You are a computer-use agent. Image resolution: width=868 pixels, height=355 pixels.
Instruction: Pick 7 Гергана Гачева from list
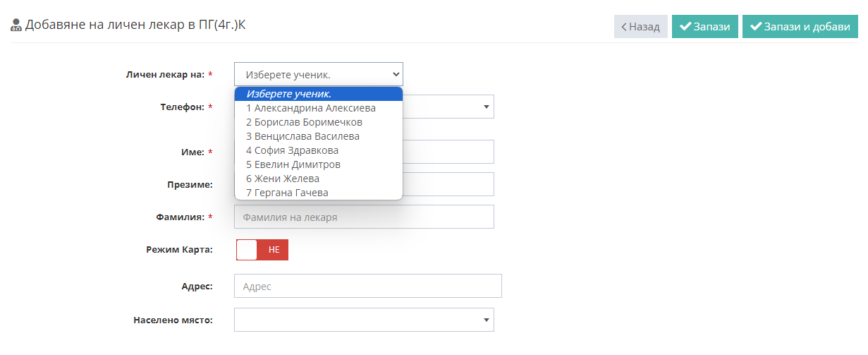pos(287,193)
